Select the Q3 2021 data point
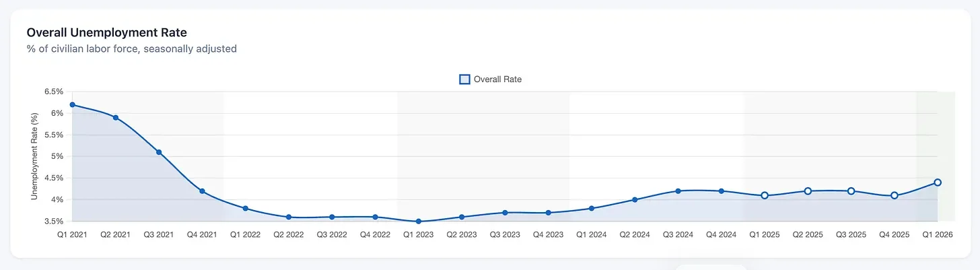Viewport: 980px width, 270px height. point(159,152)
